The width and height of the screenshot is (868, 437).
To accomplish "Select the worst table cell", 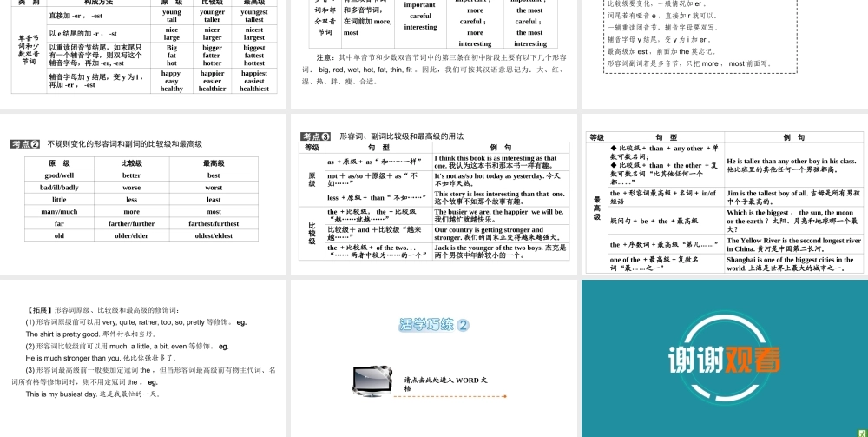I will [x=214, y=188].
